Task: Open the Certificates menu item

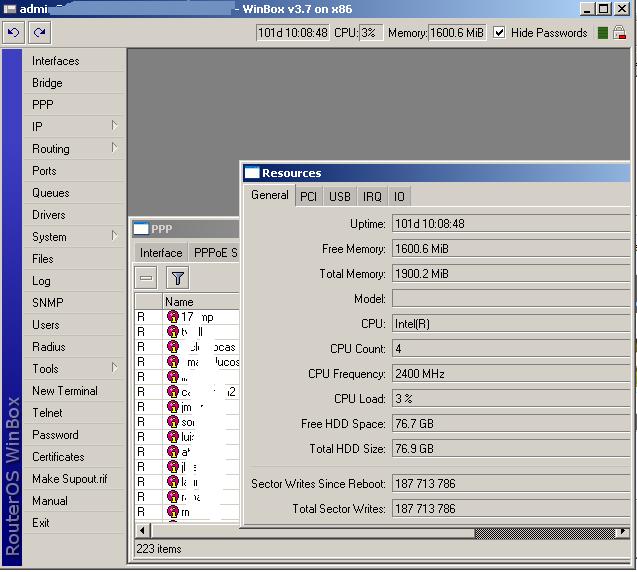Action: point(58,457)
